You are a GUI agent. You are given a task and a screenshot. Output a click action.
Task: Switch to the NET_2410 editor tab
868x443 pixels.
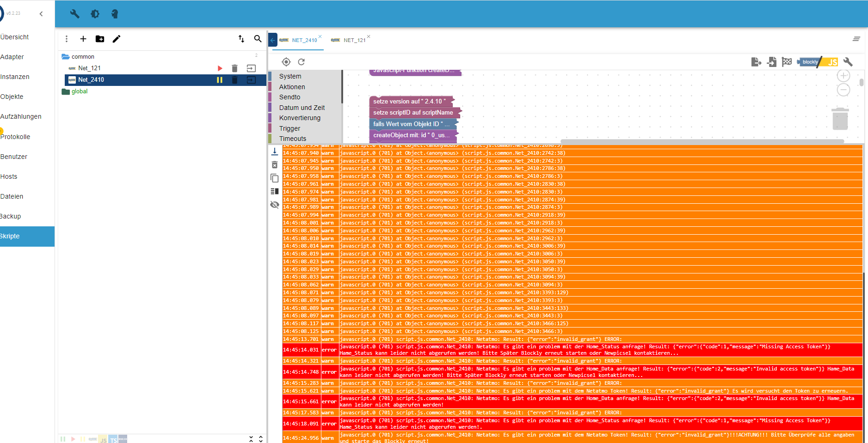[x=304, y=40]
